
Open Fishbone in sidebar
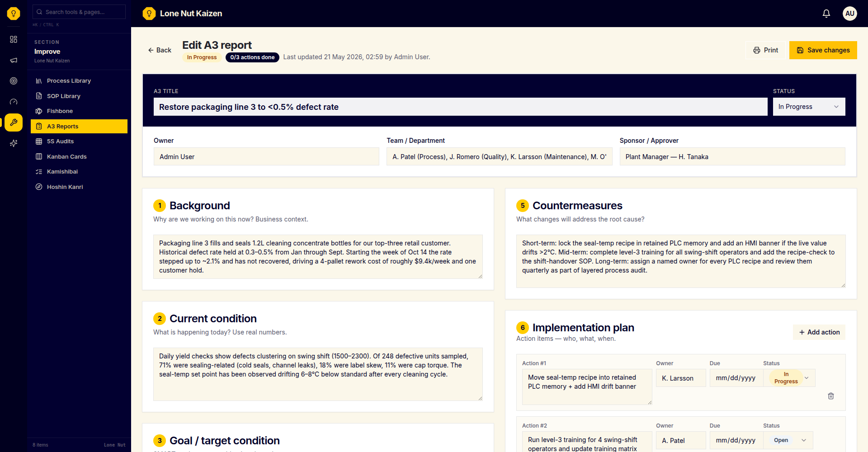[x=79, y=111]
